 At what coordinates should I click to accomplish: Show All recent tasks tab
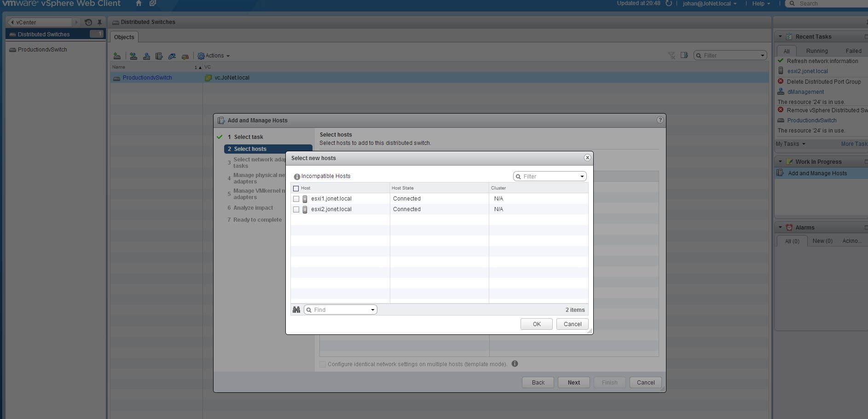click(x=787, y=51)
